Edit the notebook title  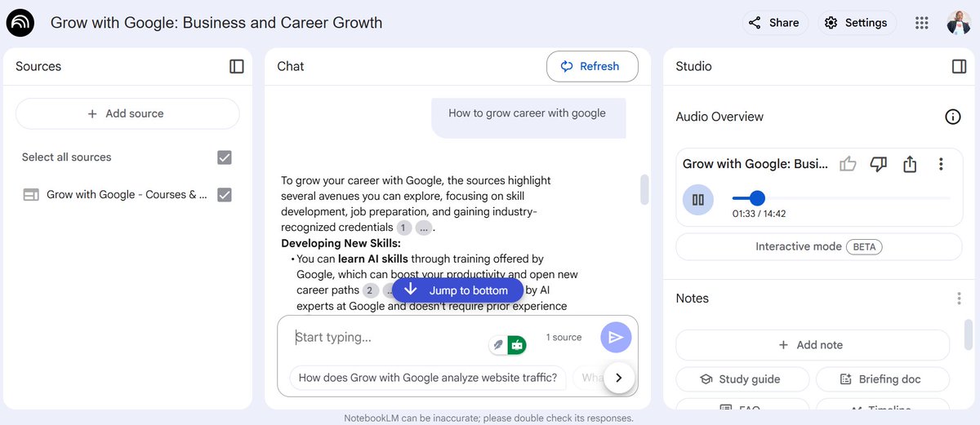(x=216, y=23)
